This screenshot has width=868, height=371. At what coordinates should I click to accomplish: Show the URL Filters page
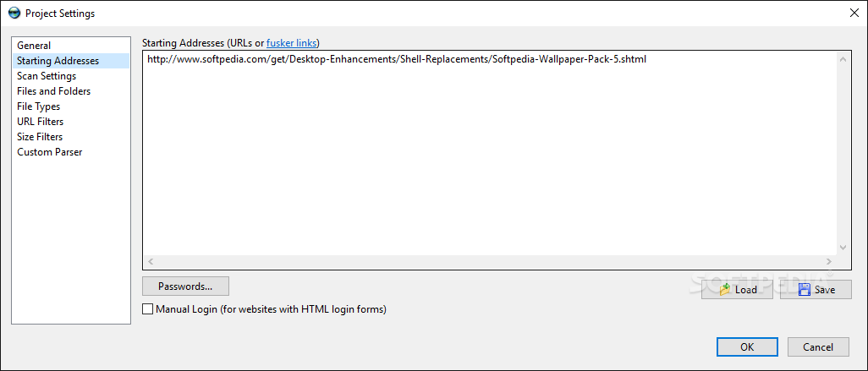point(40,122)
